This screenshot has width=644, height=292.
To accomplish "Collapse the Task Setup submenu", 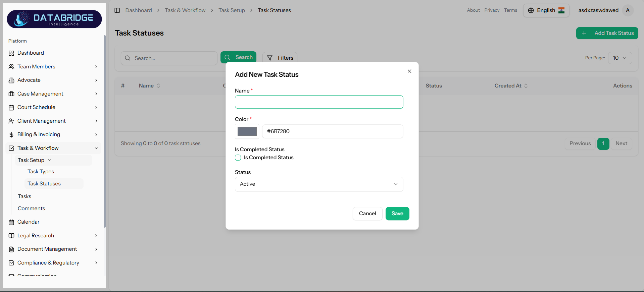I will tap(50, 160).
